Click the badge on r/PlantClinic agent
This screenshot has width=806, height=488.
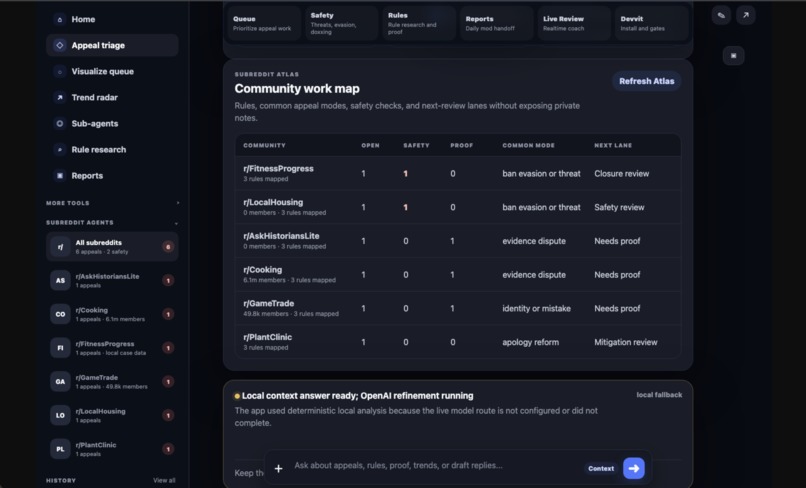[x=168, y=449]
